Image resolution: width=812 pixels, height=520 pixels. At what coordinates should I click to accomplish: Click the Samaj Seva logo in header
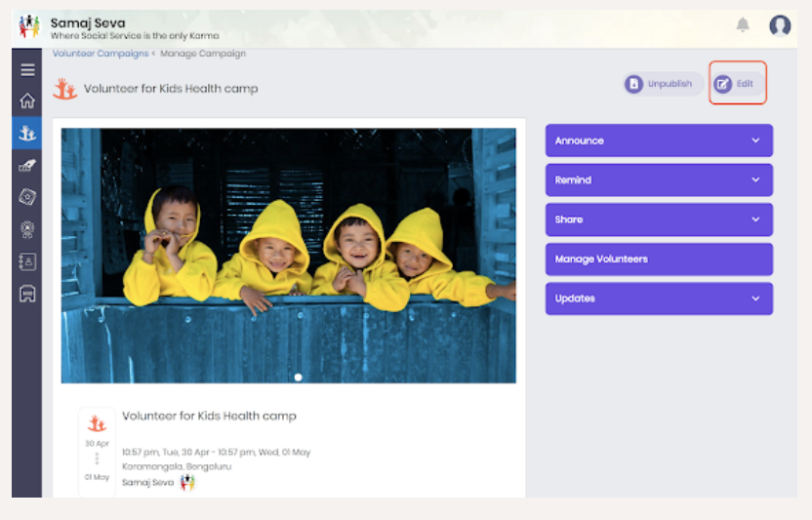tap(29, 26)
